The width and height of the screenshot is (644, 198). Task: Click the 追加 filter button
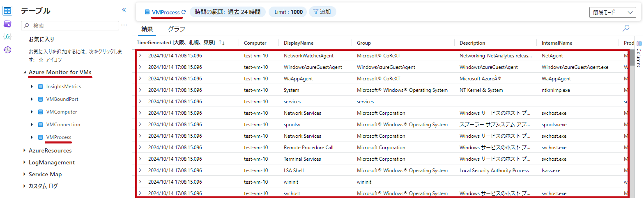point(322,12)
